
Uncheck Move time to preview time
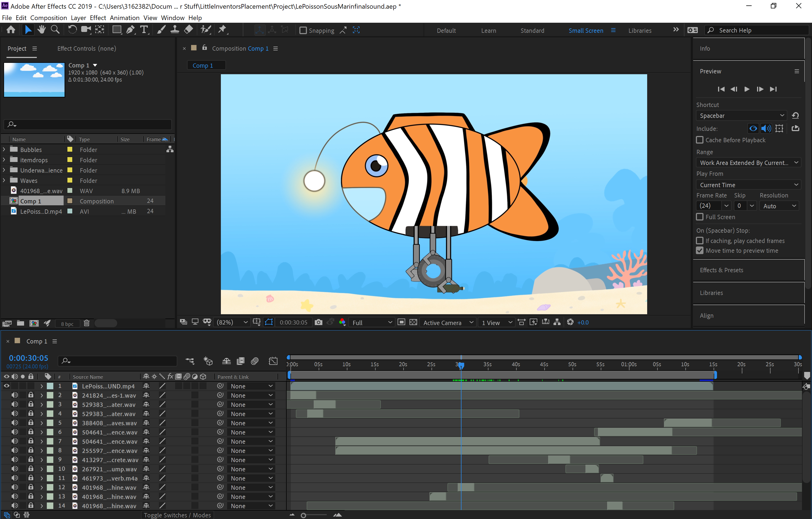pyautogui.click(x=700, y=251)
